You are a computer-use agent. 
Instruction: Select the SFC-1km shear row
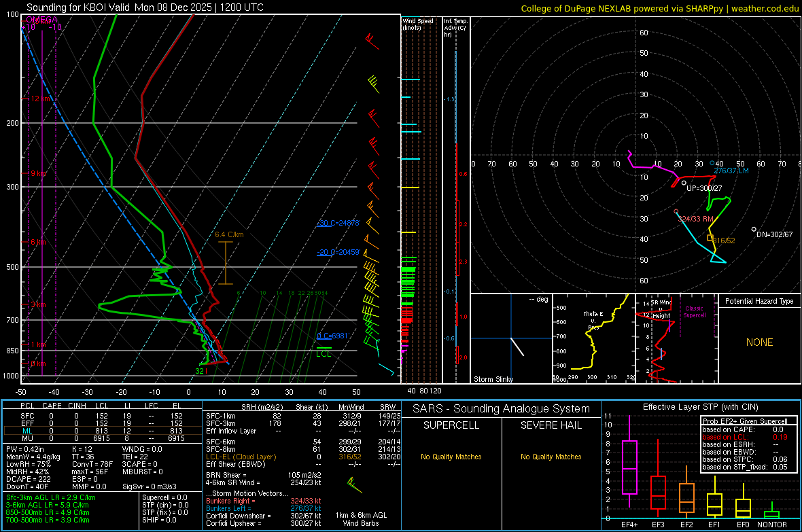coord(303,416)
